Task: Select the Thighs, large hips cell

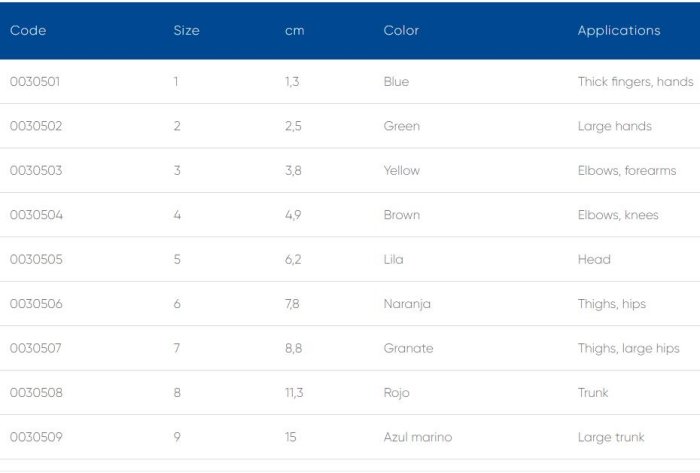Action: coord(628,348)
